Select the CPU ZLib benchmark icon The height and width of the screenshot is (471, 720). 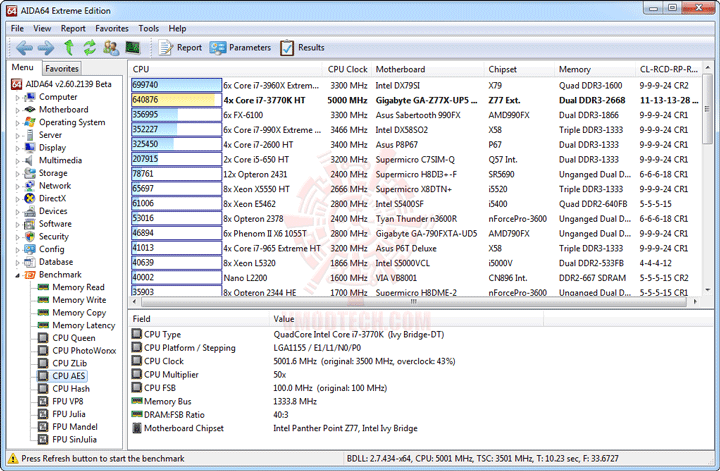43,363
